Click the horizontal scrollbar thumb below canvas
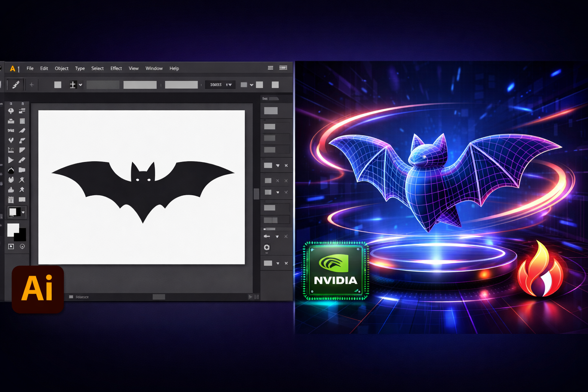This screenshot has height=392, width=588. [x=158, y=297]
